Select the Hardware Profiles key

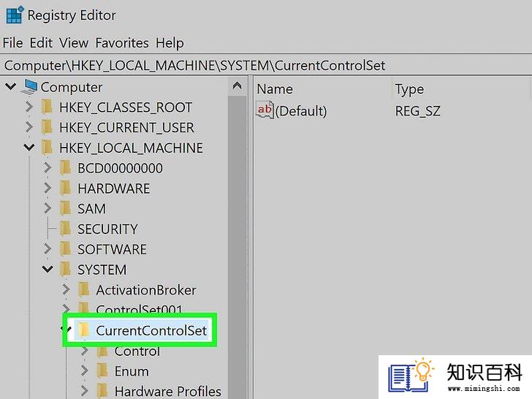click(168, 392)
